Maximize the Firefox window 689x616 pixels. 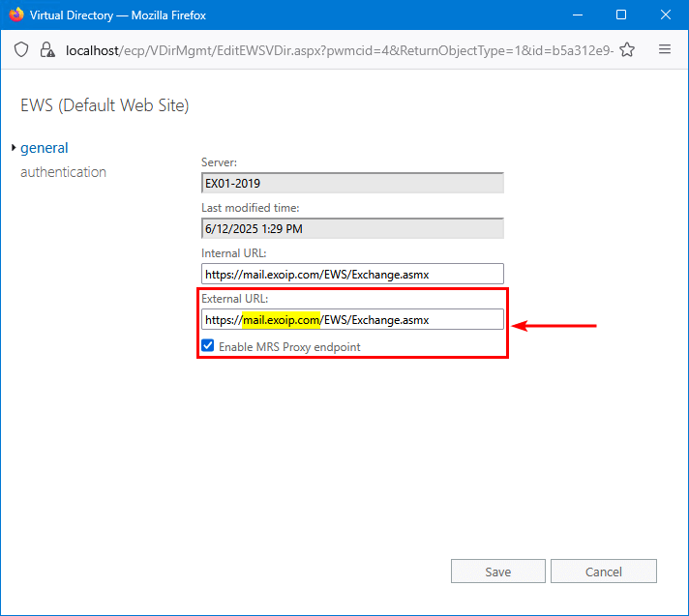tap(621, 15)
